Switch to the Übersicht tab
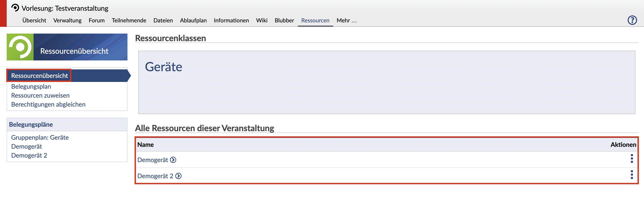The width and height of the screenshot is (644, 199). click(x=34, y=21)
